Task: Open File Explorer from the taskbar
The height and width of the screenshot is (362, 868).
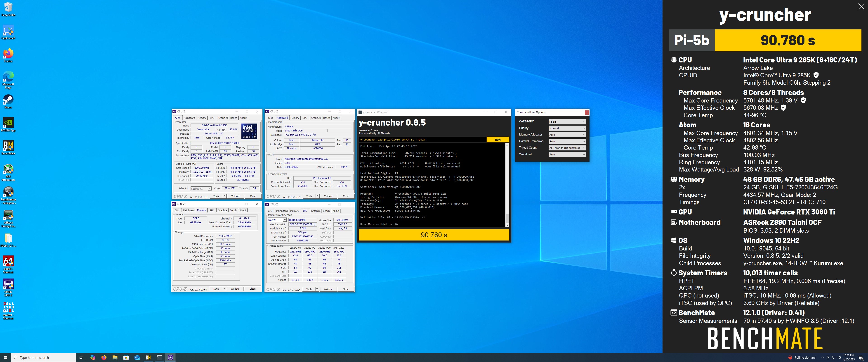Action: [115, 357]
